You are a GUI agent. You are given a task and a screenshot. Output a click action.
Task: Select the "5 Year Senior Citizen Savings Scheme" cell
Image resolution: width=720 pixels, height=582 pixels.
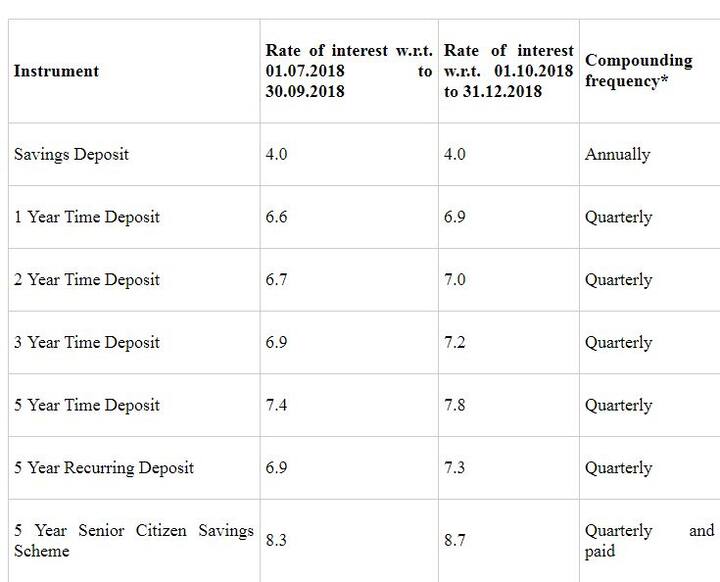(x=133, y=540)
